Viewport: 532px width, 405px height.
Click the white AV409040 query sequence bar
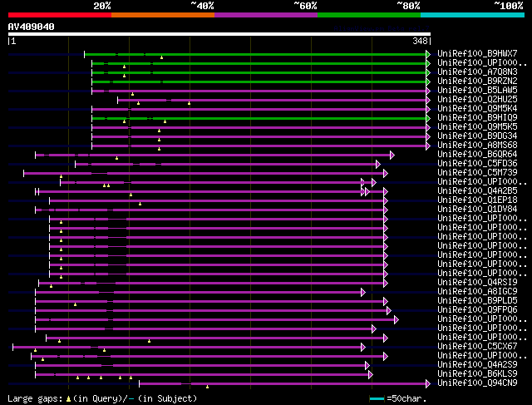[x=219, y=34]
